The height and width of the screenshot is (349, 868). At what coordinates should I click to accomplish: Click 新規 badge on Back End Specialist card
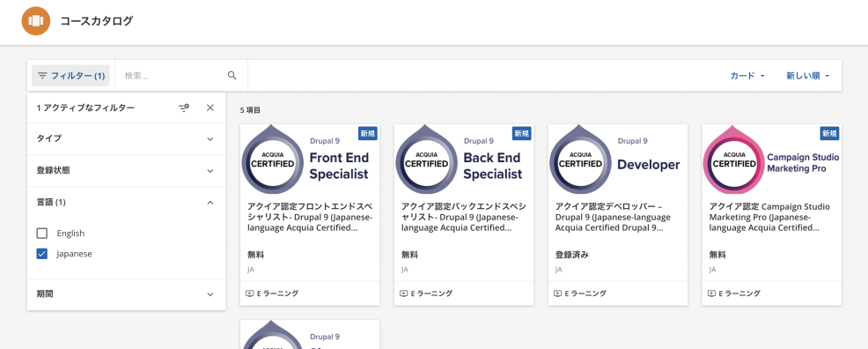[521, 133]
